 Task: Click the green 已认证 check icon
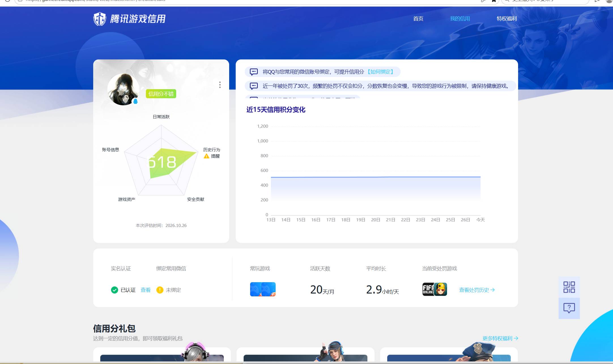point(114,290)
